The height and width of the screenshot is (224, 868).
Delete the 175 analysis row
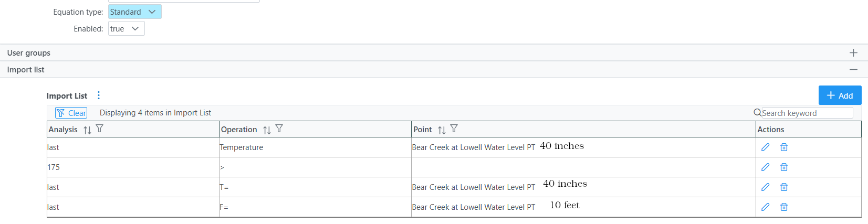(x=783, y=167)
